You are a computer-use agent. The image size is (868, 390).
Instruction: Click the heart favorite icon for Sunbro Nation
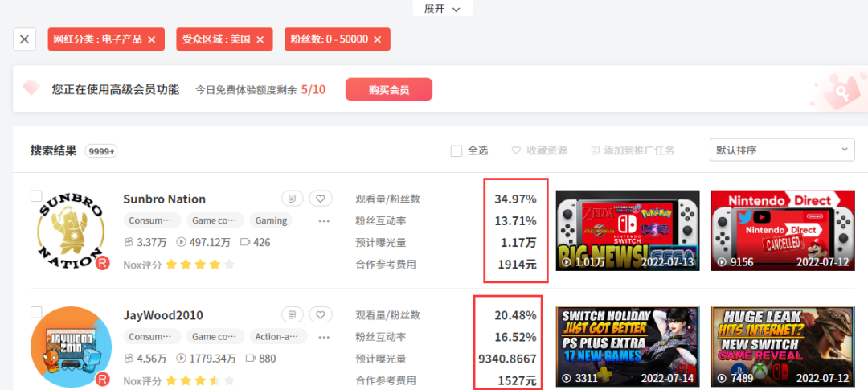[x=321, y=199]
